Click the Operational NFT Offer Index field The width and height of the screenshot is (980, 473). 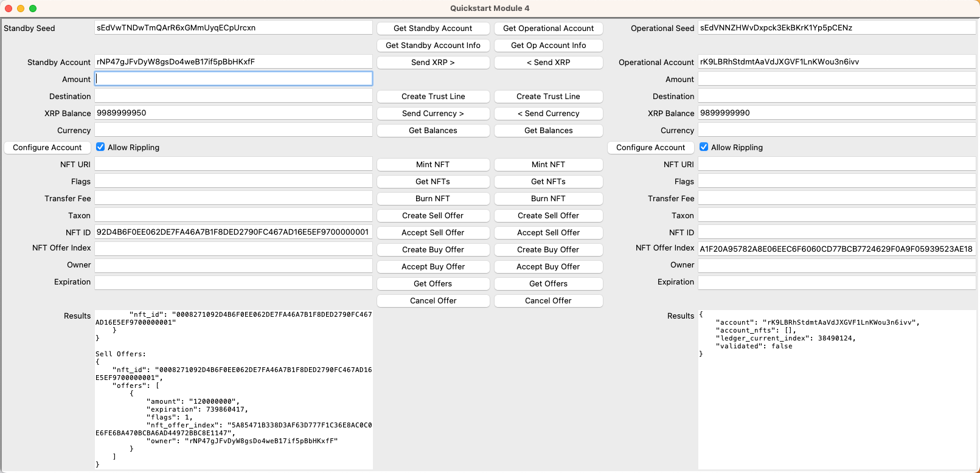tap(836, 249)
